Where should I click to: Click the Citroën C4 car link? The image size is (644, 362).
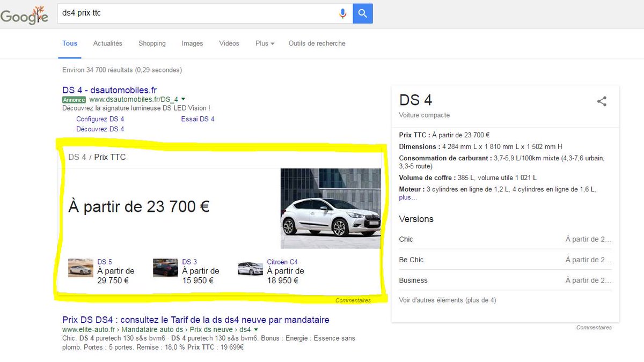282,262
